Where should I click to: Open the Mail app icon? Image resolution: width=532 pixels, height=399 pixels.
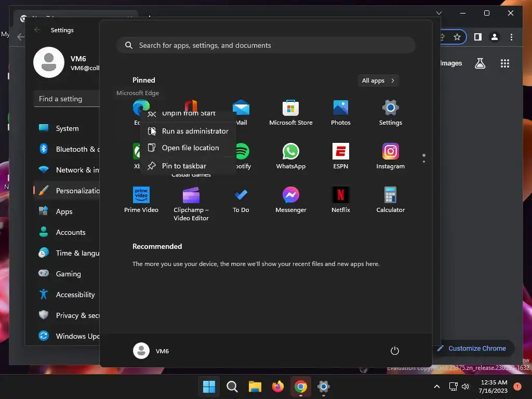(241, 108)
